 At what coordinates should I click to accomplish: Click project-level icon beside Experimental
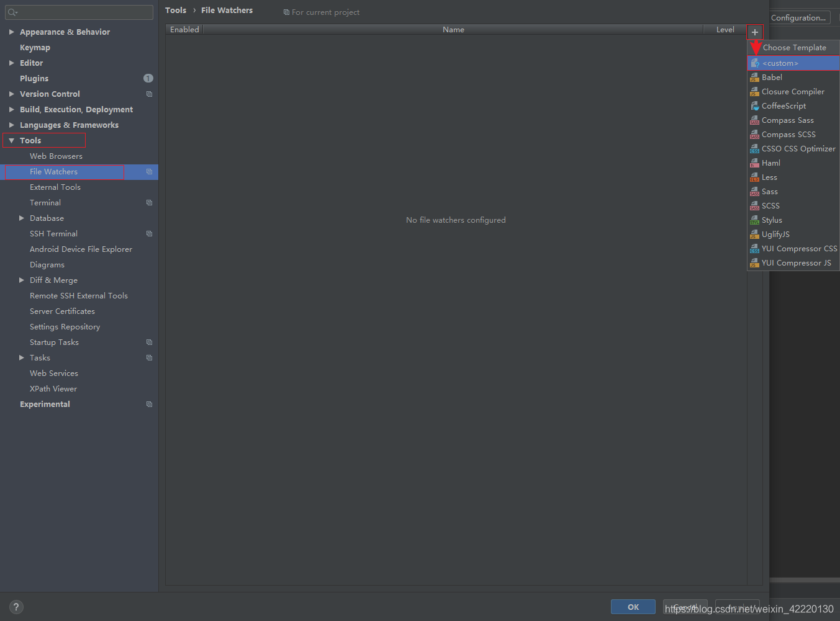[149, 404]
